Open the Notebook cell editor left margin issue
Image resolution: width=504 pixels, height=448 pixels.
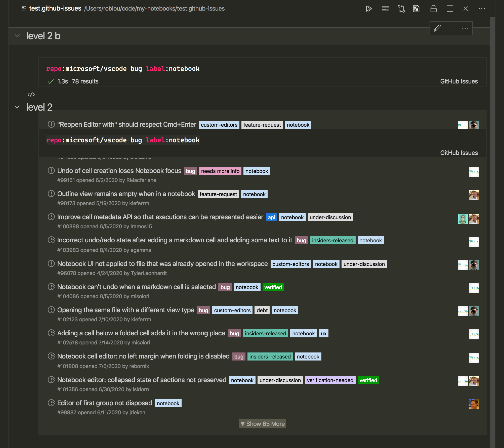coord(143,356)
